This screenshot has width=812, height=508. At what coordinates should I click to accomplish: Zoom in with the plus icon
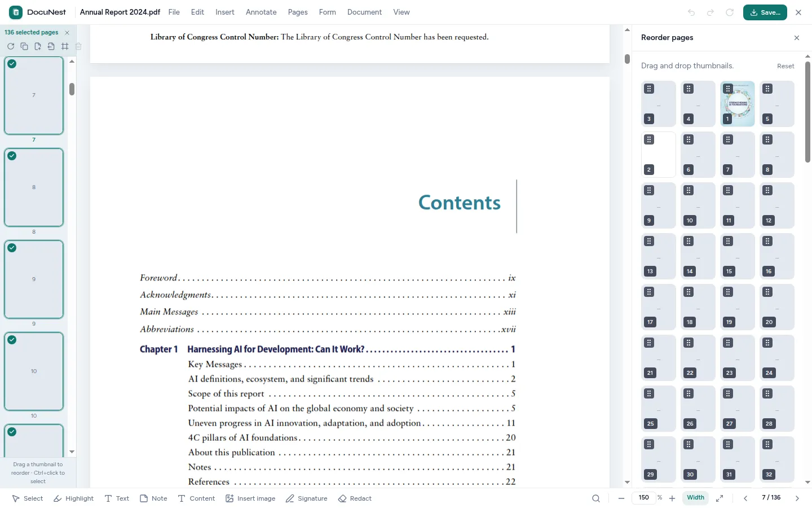click(x=672, y=498)
